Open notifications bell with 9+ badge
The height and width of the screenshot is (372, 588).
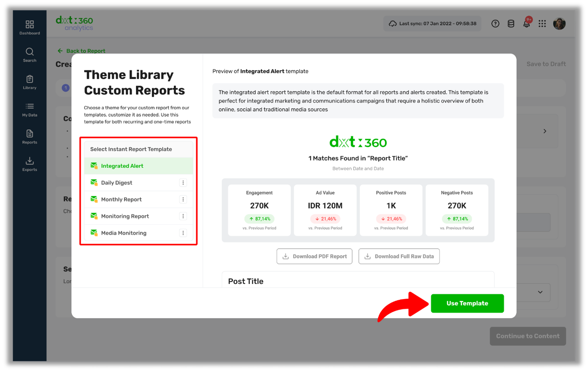[527, 23]
